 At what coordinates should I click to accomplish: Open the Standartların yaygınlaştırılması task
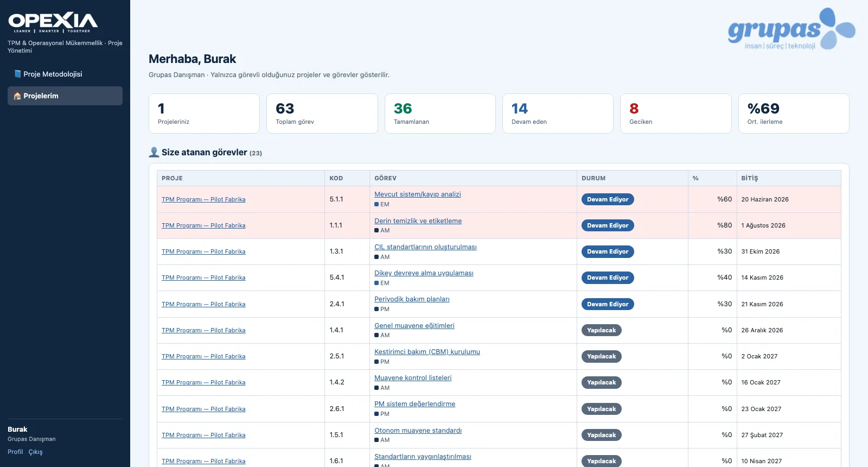click(423, 457)
